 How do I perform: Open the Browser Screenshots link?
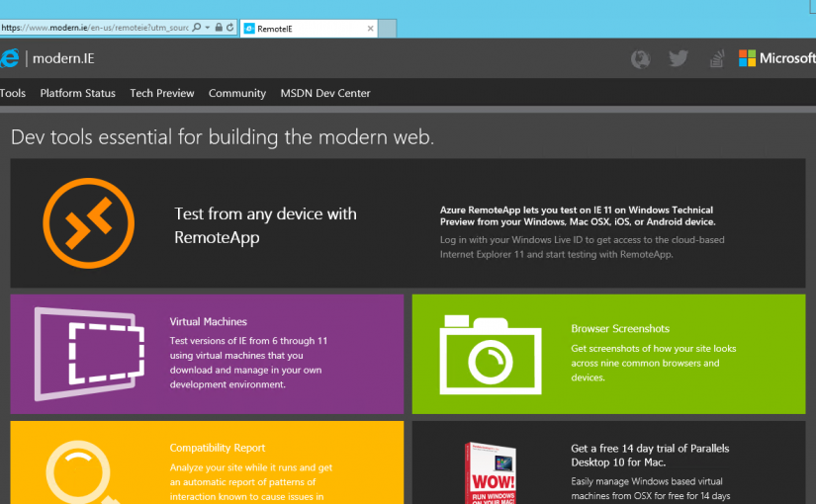(620, 329)
